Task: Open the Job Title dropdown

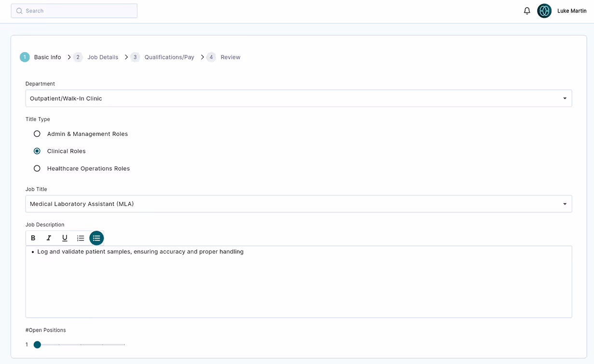Action: (x=298, y=203)
